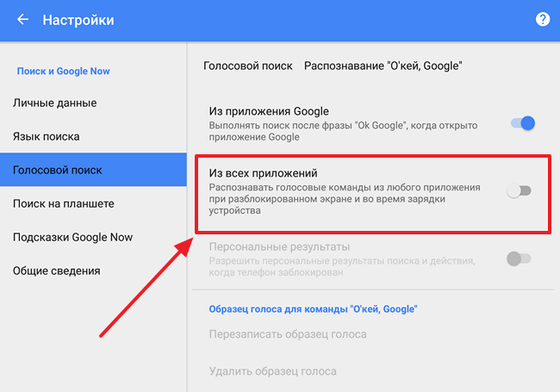Click "Образец голоса для команды" section header
The image size is (560, 392).
[x=314, y=308]
